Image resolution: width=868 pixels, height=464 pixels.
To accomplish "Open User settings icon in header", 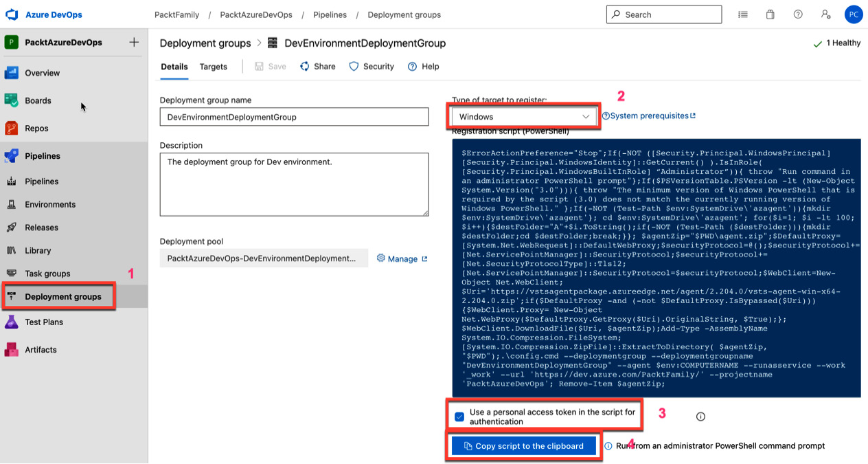I will tap(825, 14).
